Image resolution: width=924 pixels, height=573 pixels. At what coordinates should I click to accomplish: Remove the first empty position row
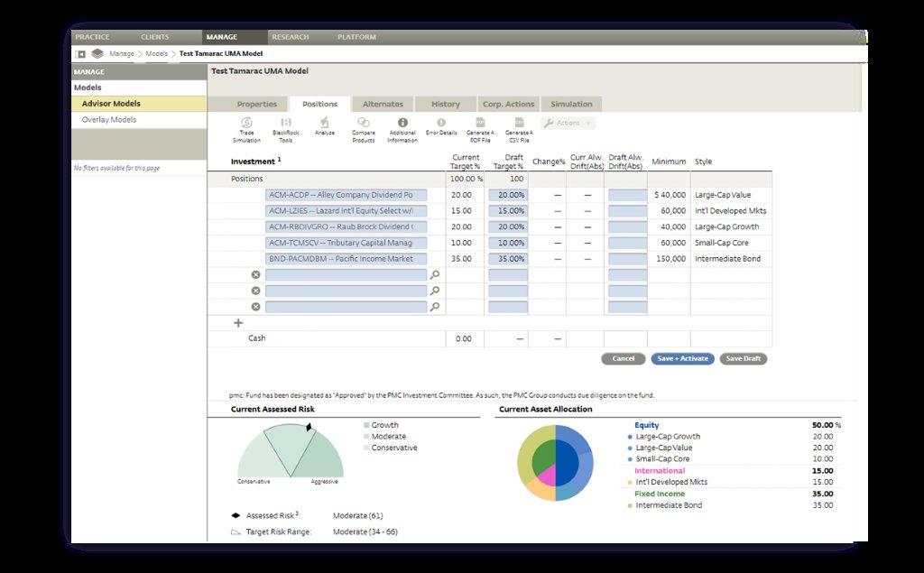pyautogui.click(x=255, y=274)
